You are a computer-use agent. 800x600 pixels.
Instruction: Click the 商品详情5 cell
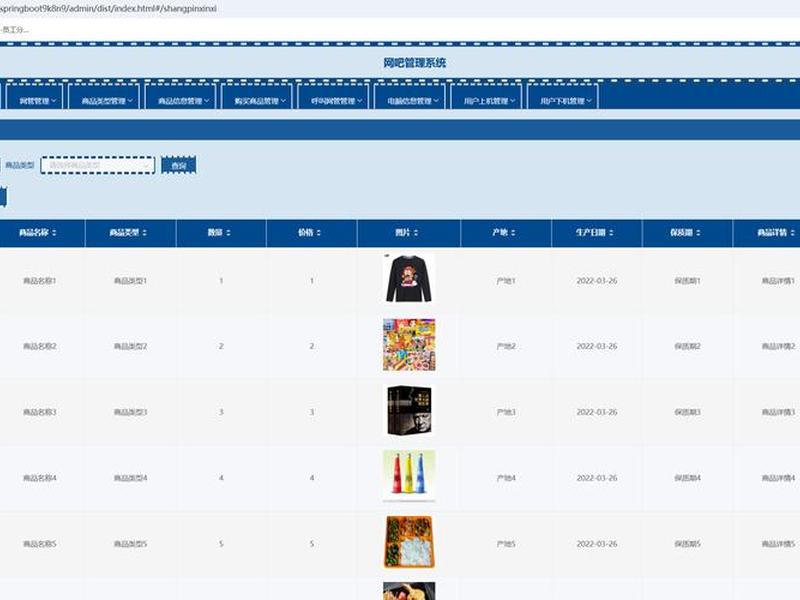click(x=778, y=544)
